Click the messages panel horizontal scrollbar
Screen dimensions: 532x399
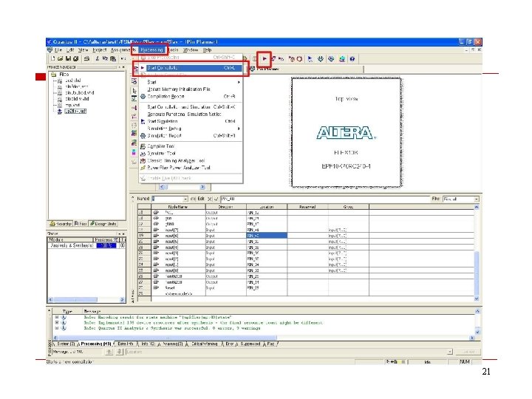click(263, 338)
